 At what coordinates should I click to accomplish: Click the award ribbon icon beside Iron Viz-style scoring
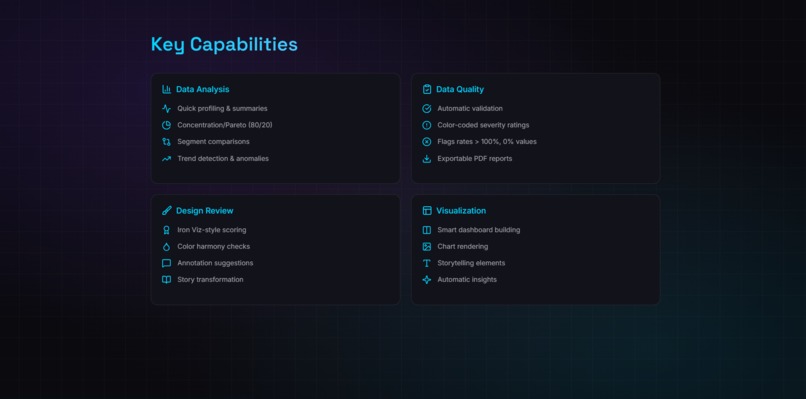coord(167,230)
